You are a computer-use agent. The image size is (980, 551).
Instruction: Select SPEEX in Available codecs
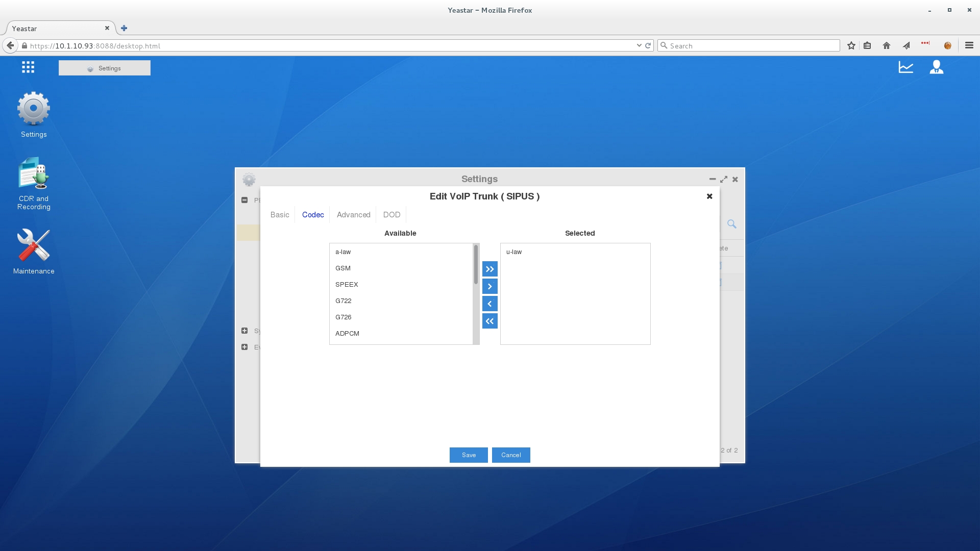pos(401,285)
